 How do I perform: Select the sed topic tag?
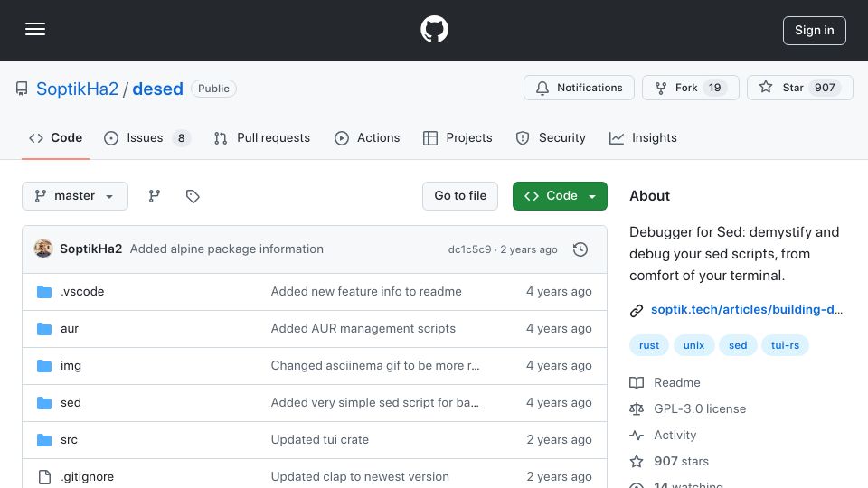(x=738, y=345)
